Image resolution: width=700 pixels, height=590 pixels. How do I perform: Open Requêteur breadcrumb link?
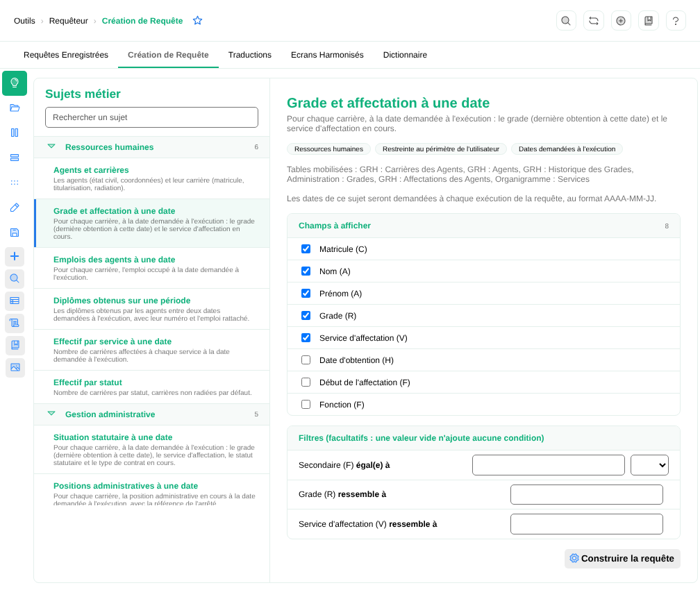pyautogui.click(x=68, y=21)
